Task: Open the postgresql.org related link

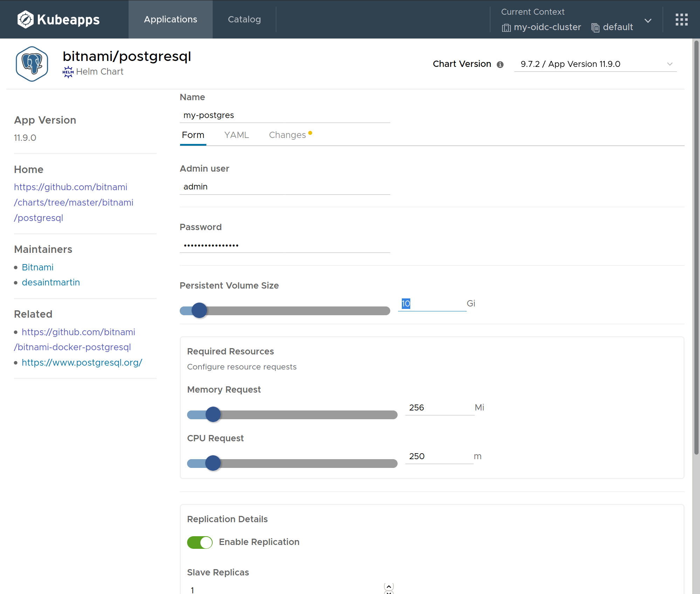Action: [x=82, y=362]
